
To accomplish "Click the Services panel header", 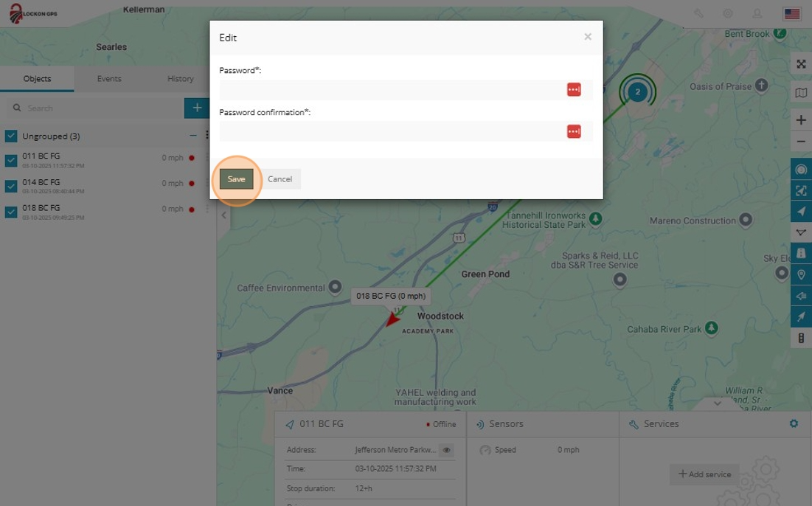I will click(x=715, y=424).
